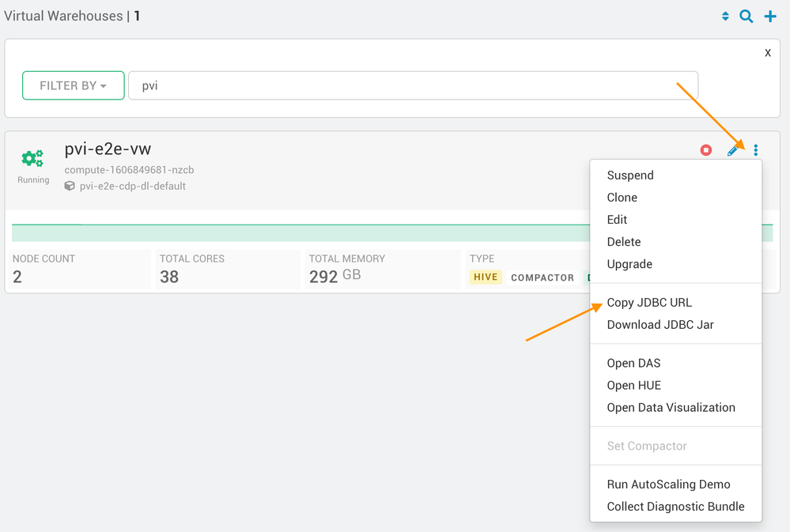Choose Download JDBC Jar option
The width and height of the screenshot is (790, 532).
click(660, 325)
